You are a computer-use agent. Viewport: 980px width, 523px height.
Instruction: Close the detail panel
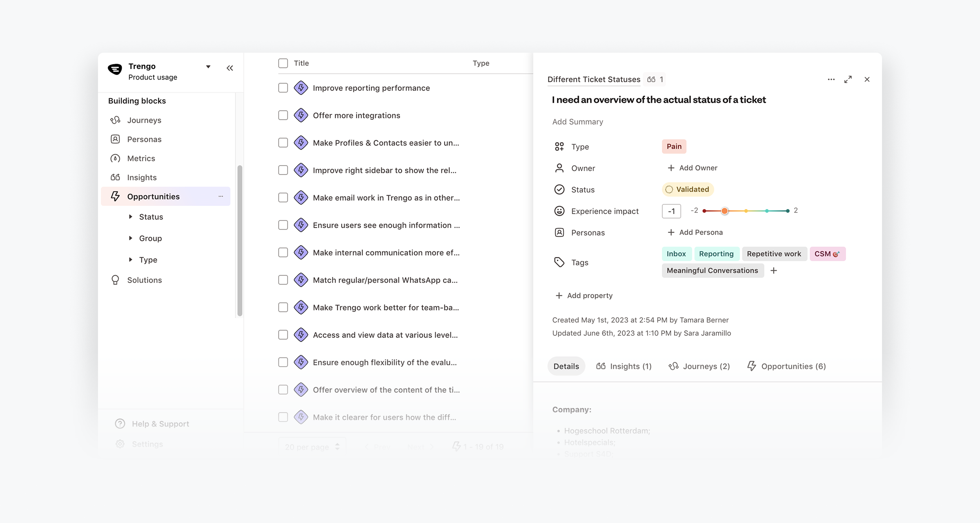[x=867, y=79]
